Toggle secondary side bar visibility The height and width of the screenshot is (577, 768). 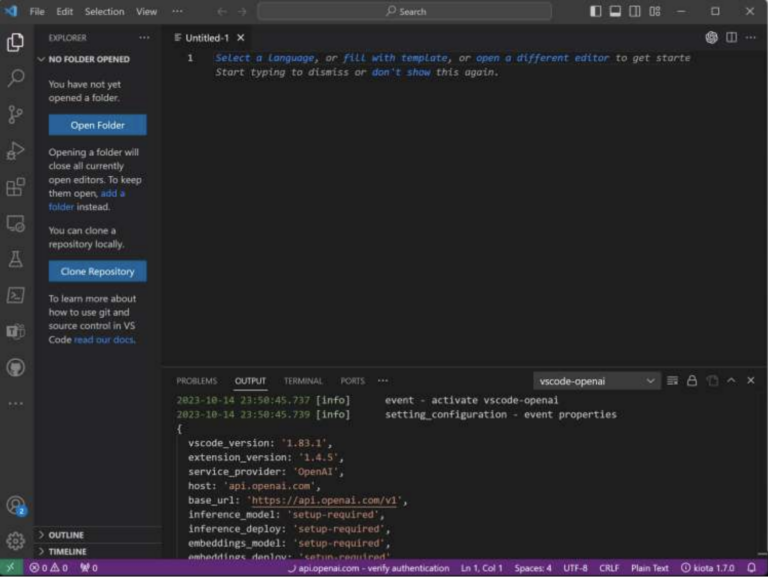[x=635, y=11]
